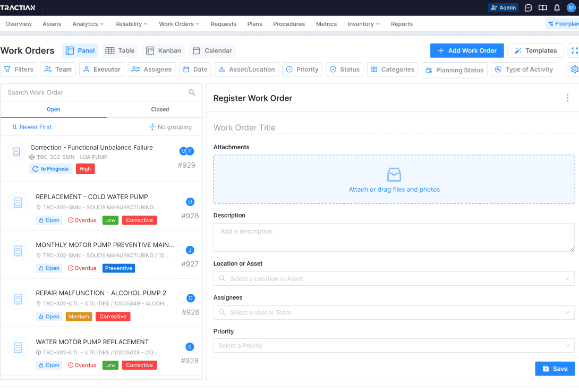Filter by Executor
This screenshot has height=392, width=579.
[101, 70]
